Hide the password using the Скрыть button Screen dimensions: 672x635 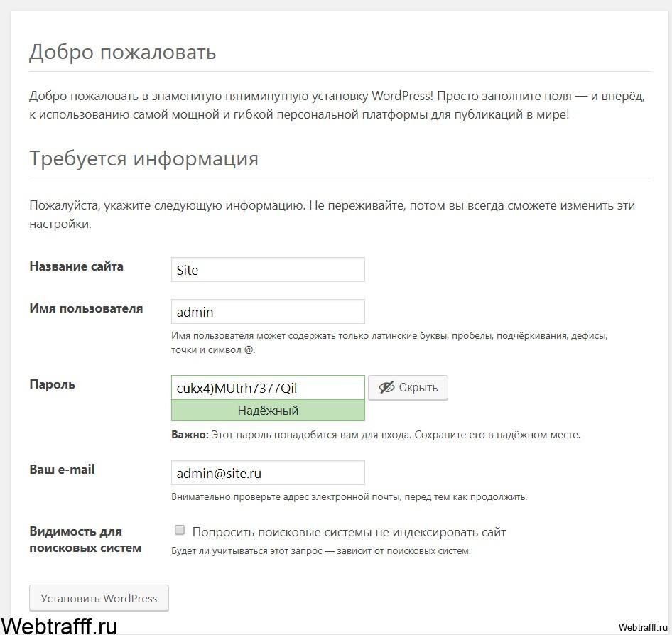[408, 388]
